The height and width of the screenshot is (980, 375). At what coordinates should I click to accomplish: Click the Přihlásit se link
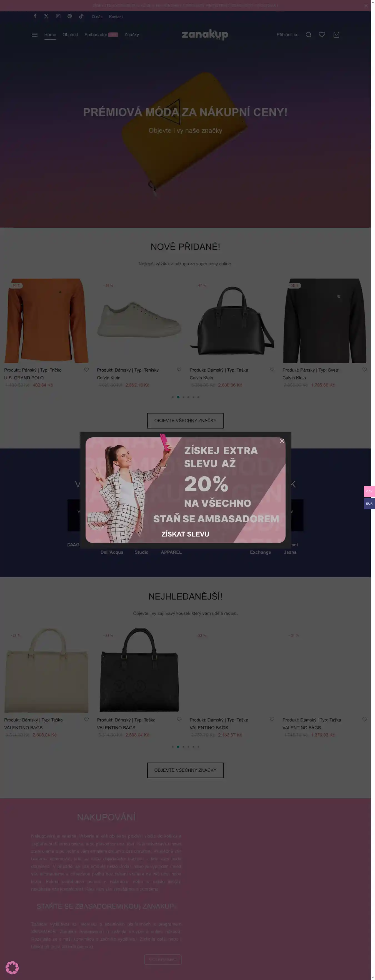(x=287, y=35)
